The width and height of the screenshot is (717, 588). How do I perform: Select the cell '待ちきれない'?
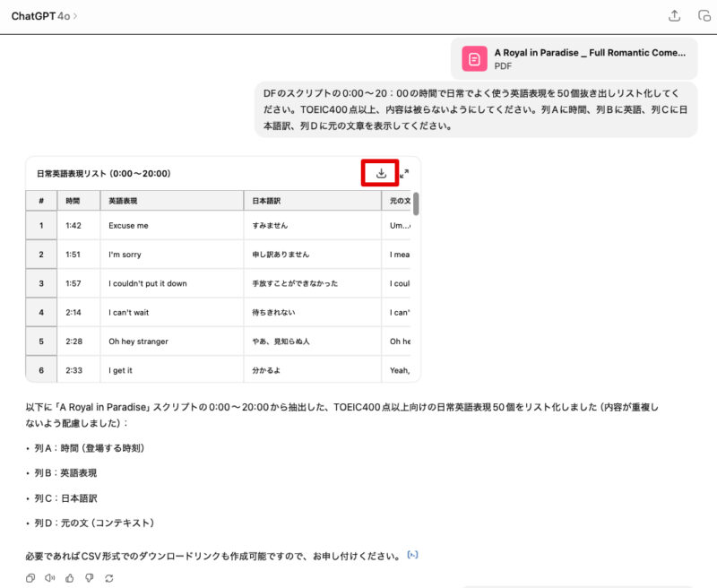[x=313, y=312]
